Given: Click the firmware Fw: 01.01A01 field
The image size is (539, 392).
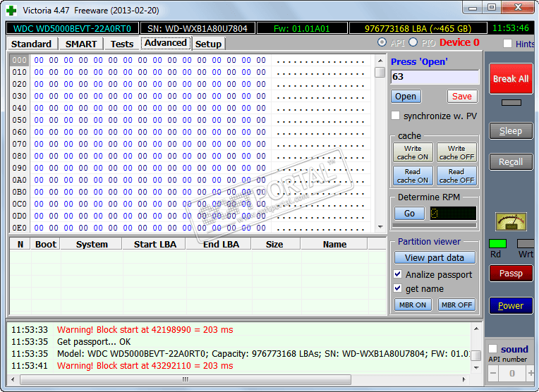Looking at the screenshot, I should pos(302,28).
